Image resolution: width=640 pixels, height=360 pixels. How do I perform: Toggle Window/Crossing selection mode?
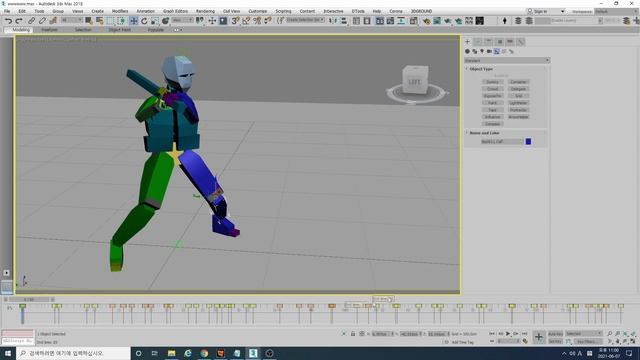[x=122, y=21]
